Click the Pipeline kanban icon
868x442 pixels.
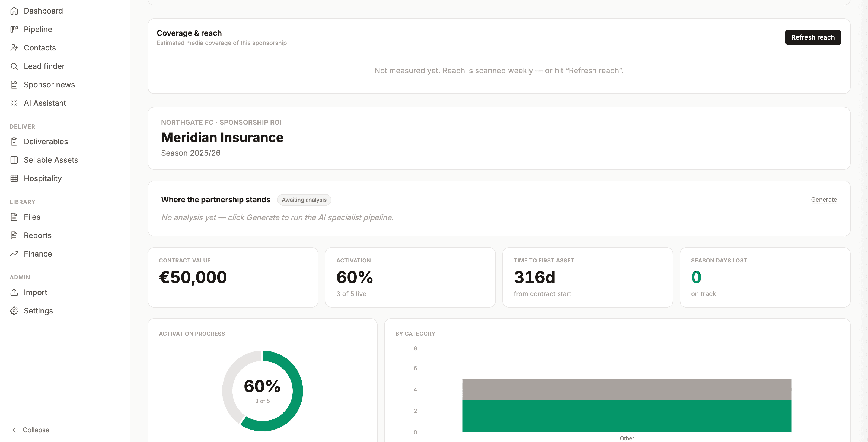14,29
